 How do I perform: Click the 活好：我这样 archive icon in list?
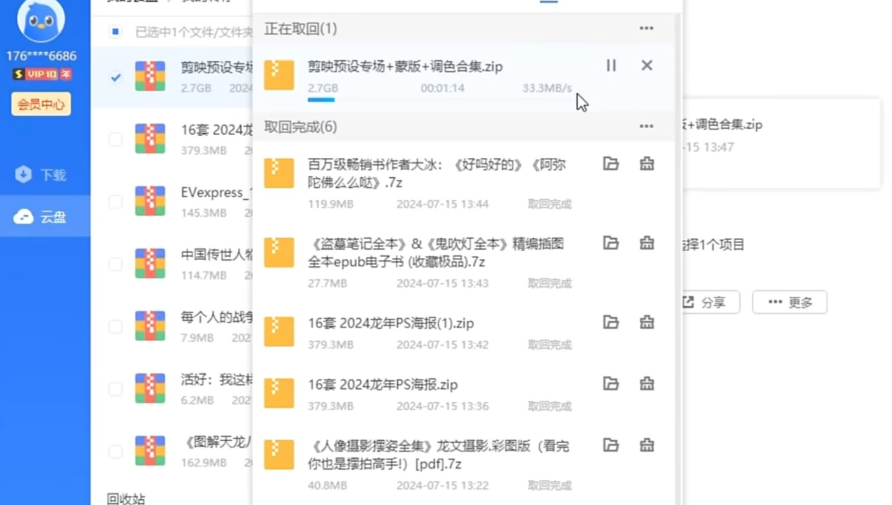(150, 389)
